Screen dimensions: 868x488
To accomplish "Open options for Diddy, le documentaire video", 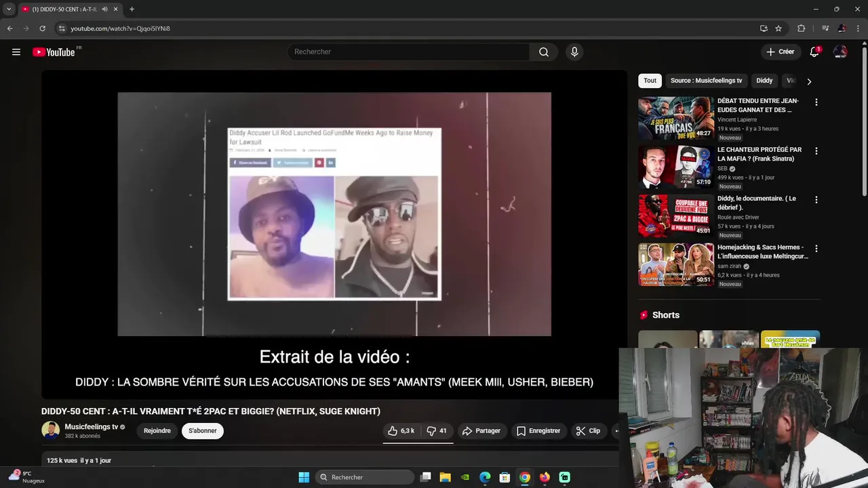I will pos(816,200).
